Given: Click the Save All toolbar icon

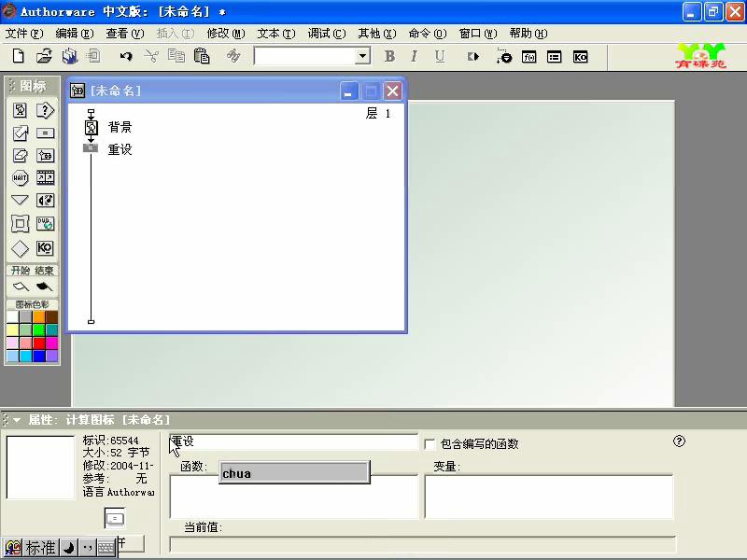Looking at the screenshot, I should [x=70, y=56].
